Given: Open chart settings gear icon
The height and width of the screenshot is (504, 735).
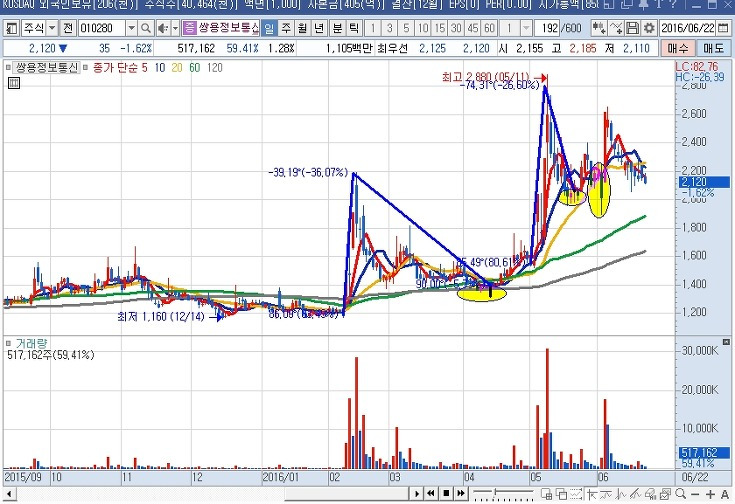Looking at the screenshot, I should [649, 29].
